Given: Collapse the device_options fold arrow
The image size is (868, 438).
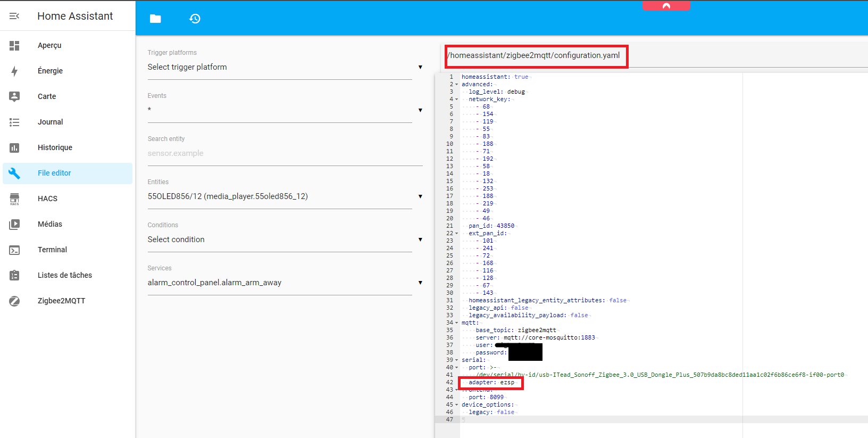Looking at the screenshot, I should (x=456, y=405).
